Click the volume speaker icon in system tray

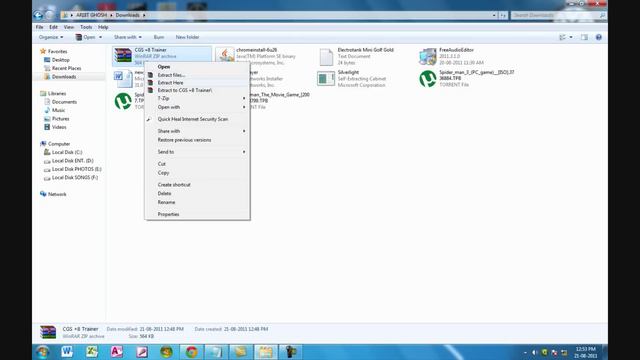(534, 352)
